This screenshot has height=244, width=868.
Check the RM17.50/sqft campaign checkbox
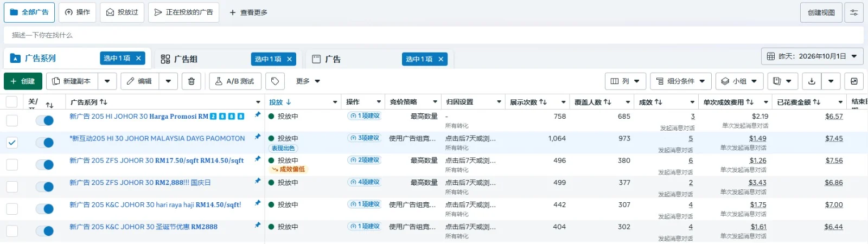tap(11, 165)
